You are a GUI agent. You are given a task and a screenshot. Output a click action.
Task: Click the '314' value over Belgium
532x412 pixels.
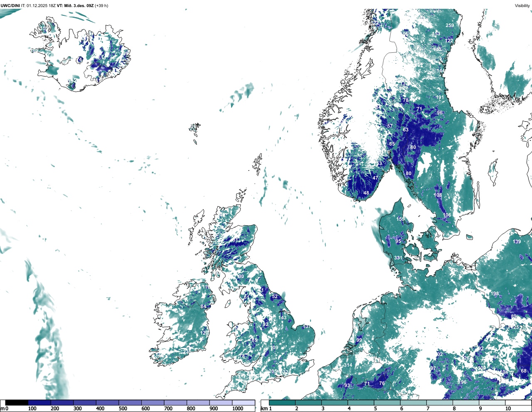(348, 365)
